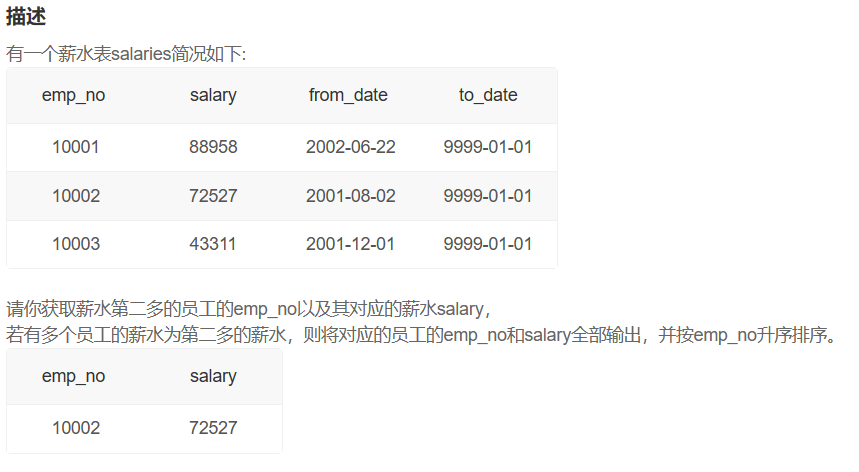Select the cell containing 10001
This screenshot has height=472, width=859.
76,147
